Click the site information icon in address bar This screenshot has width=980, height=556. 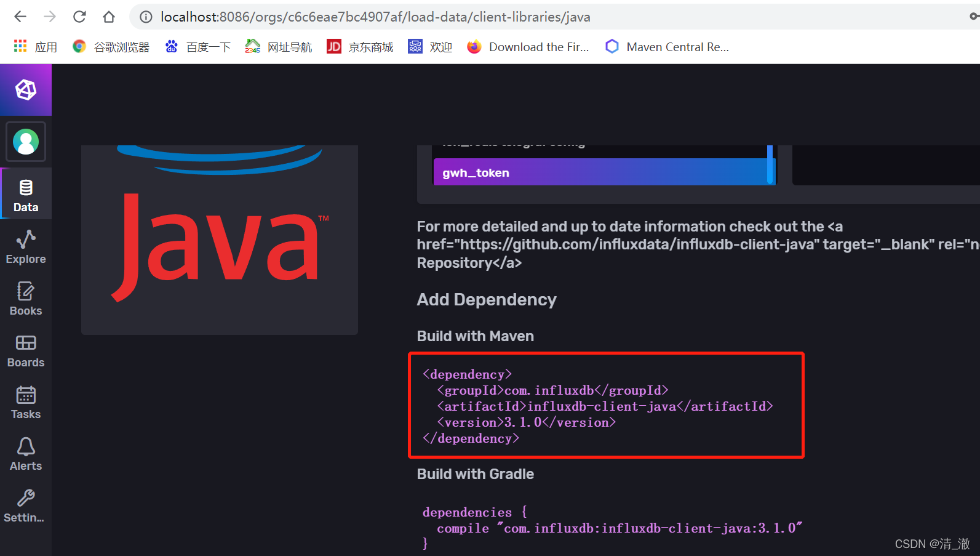(x=146, y=17)
